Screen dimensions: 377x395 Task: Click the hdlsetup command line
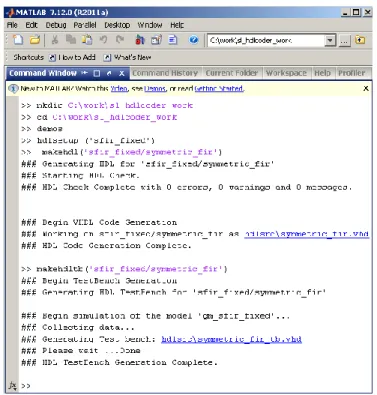coord(88,141)
